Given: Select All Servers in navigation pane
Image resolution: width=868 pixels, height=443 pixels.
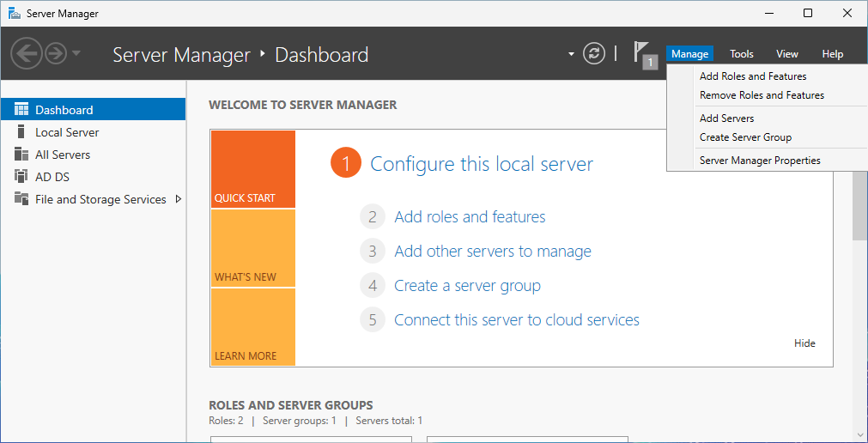Looking at the screenshot, I should click(93, 155).
